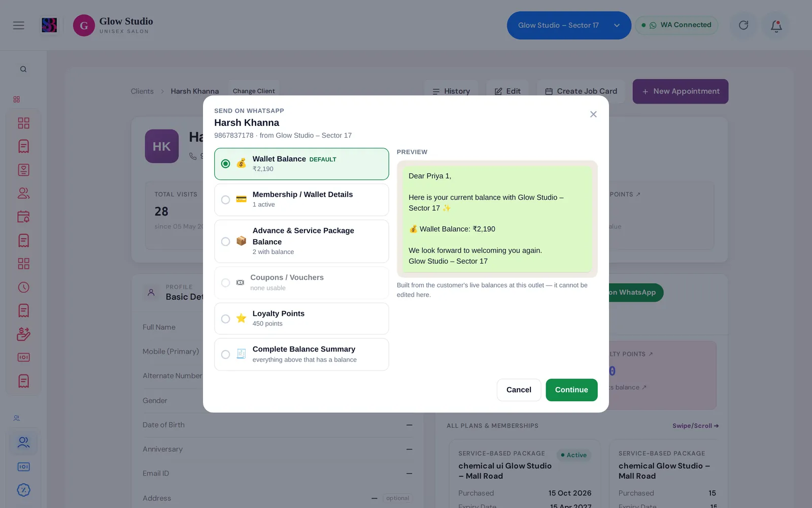Select the Coupons / Vouchers radio option
Viewport: 812px width, 508px height.
(x=301, y=282)
